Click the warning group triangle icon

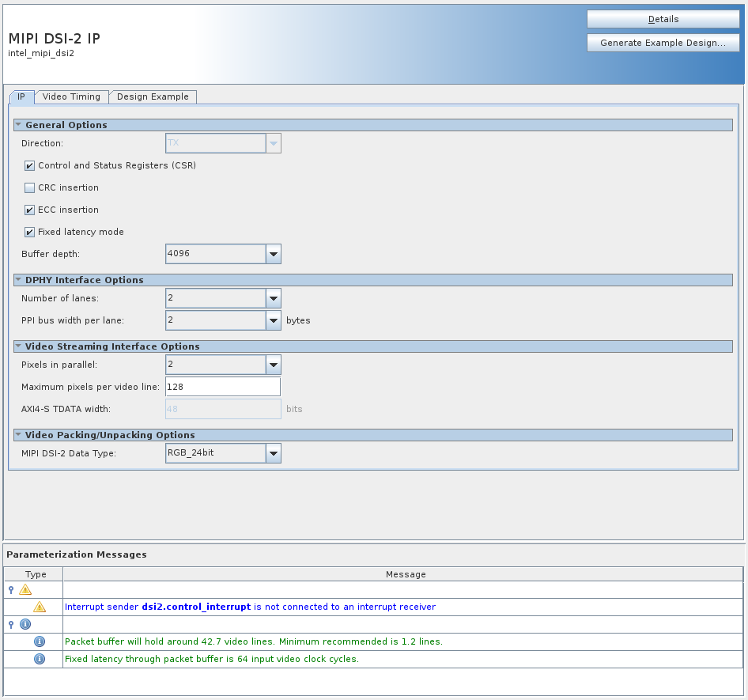point(25,590)
